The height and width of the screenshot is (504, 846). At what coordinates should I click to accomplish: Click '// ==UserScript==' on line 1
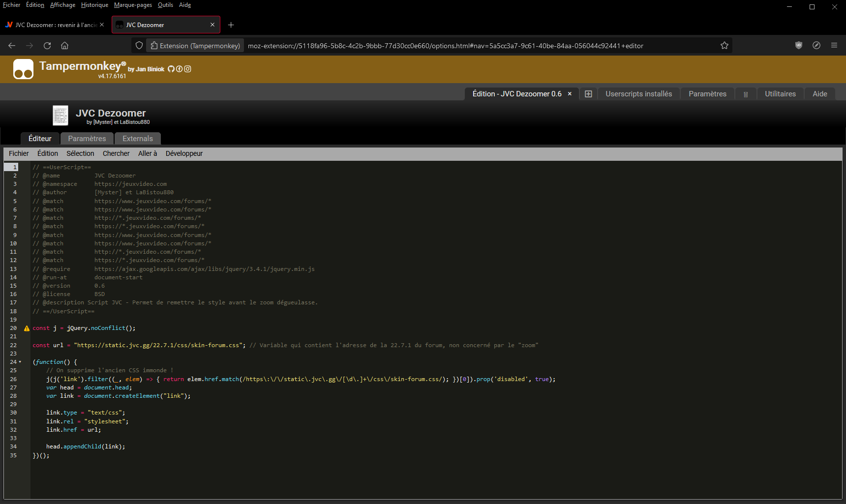tap(61, 167)
